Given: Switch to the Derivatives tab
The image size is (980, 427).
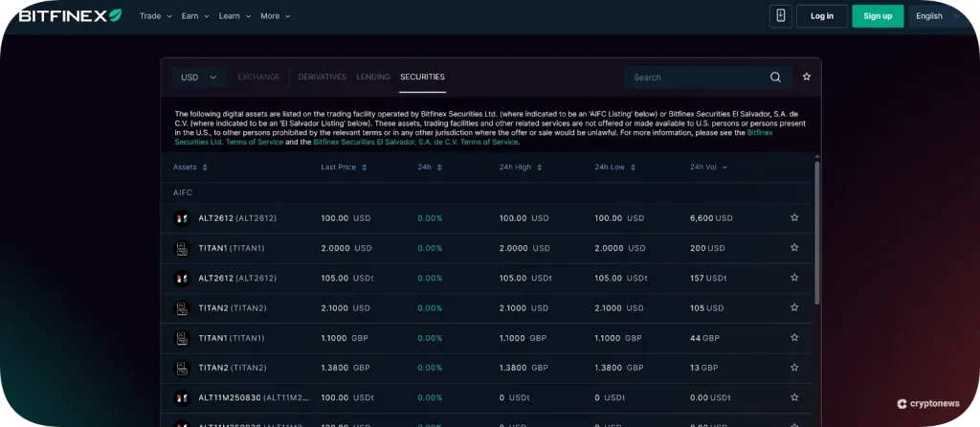Looking at the screenshot, I should point(322,77).
